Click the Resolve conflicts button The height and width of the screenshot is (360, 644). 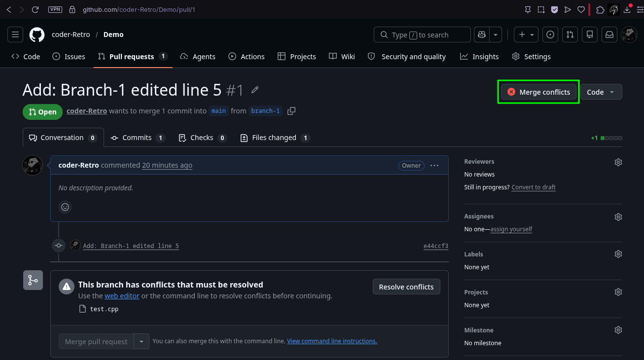406,287
